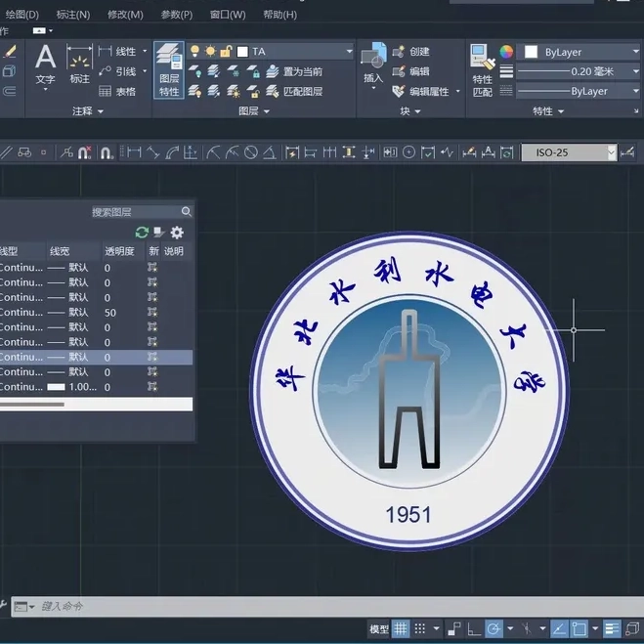The height and width of the screenshot is (644, 644).
Task: Toggle polar tracking in status bar
Action: [x=494, y=628]
